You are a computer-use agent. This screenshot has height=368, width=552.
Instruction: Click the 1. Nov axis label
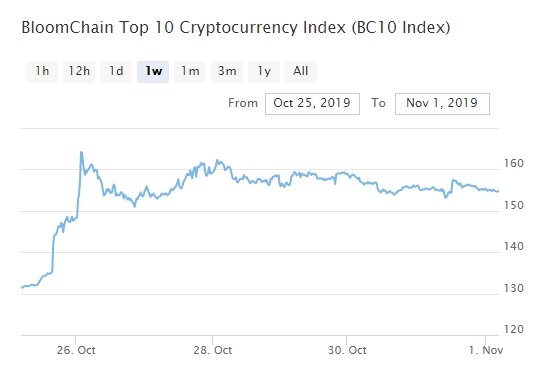point(486,350)
